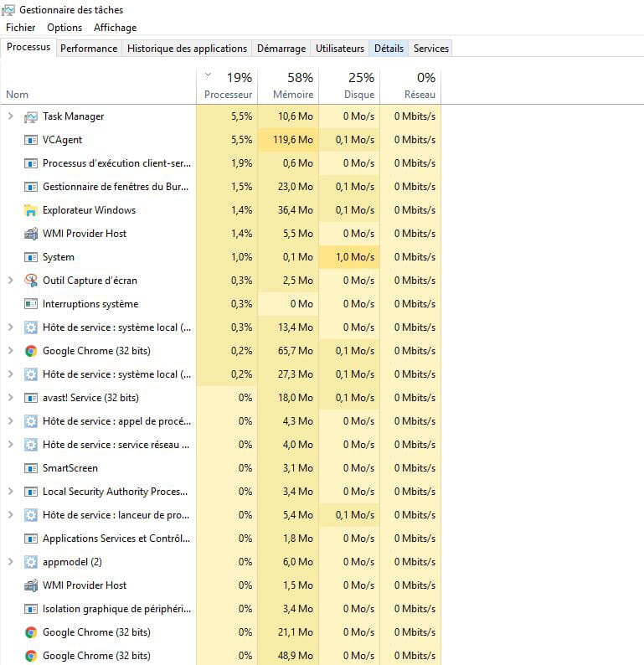
Task: Expand the Local Security Authority Process entry
Action: click(10, 492)
